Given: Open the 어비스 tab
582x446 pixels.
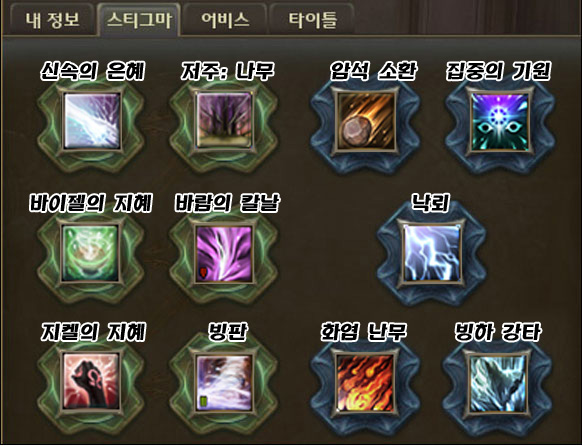Looking at the screenshot, I should point(225,20).
